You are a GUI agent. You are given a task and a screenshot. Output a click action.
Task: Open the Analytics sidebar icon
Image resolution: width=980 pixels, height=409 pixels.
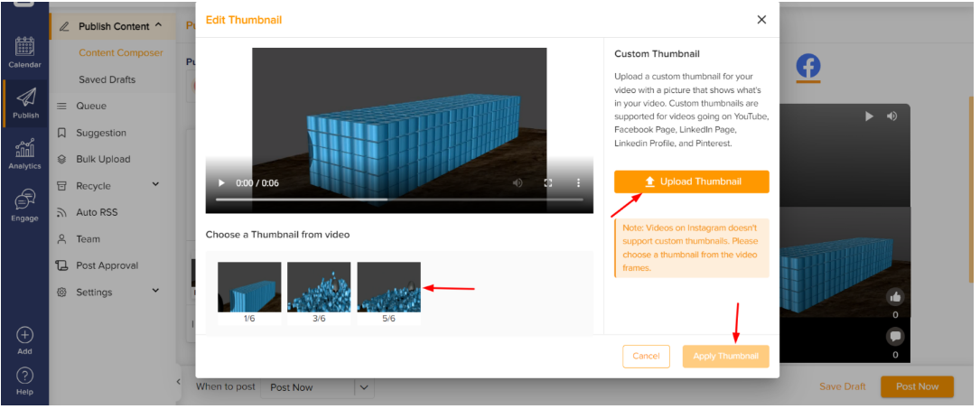click(24, 153)
